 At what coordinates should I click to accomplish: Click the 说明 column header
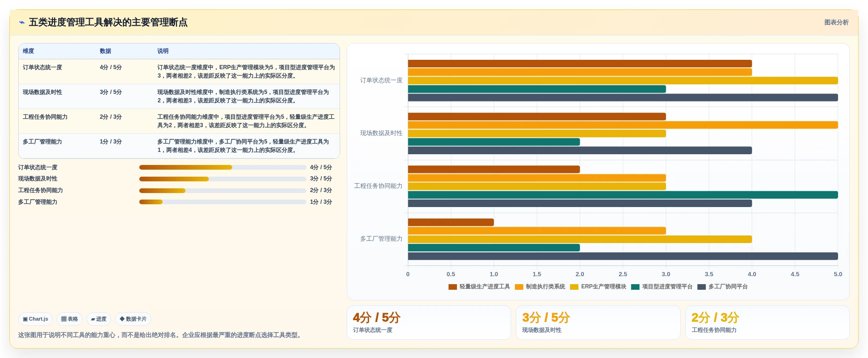click(x=163, y=51)
